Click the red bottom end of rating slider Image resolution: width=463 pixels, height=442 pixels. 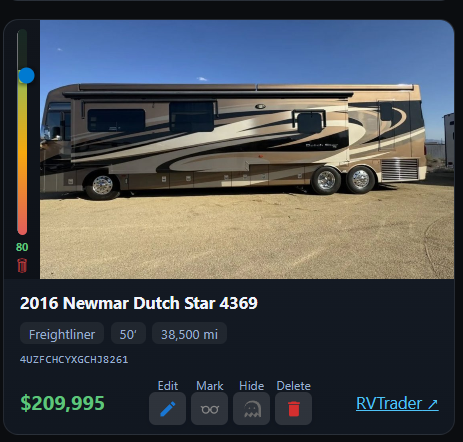(22, 228)
